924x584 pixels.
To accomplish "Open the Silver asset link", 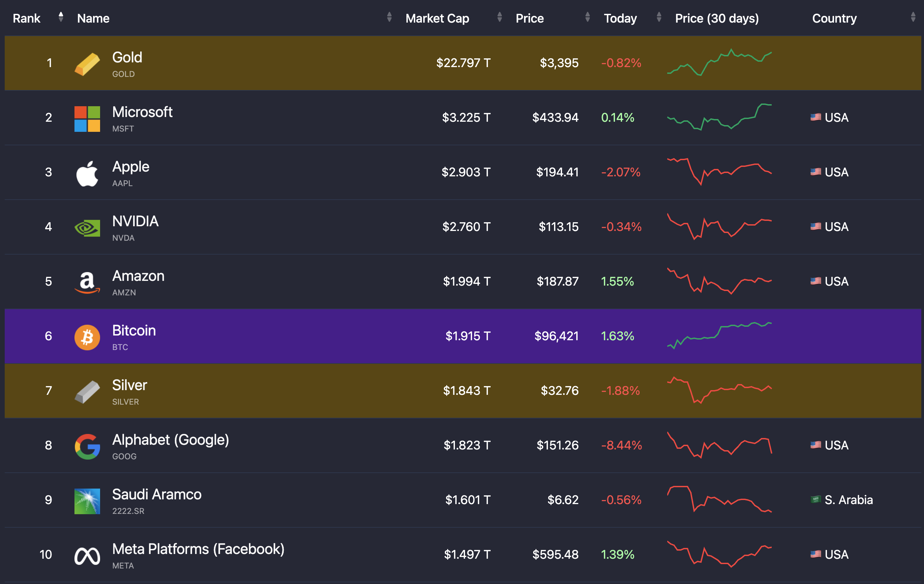I will coord(129,385).
